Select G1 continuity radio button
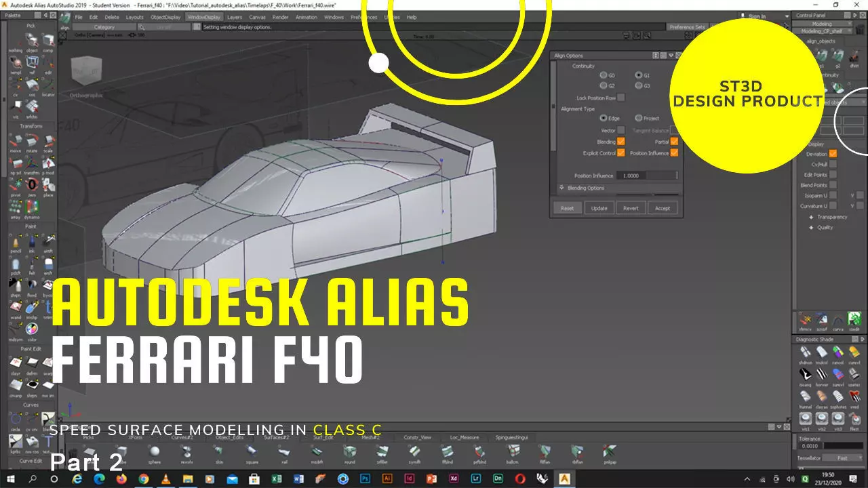The height and width of the screenshot is (488, 868). tap(638, 75)
